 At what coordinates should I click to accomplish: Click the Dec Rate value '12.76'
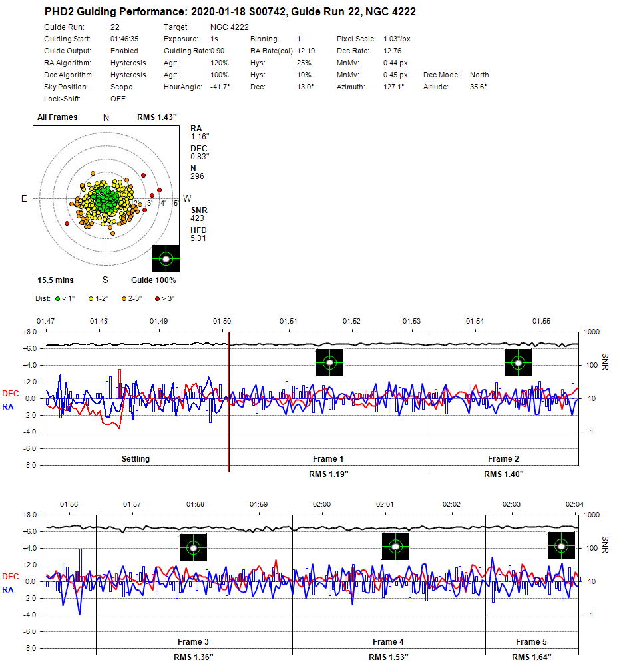point(393,51)
